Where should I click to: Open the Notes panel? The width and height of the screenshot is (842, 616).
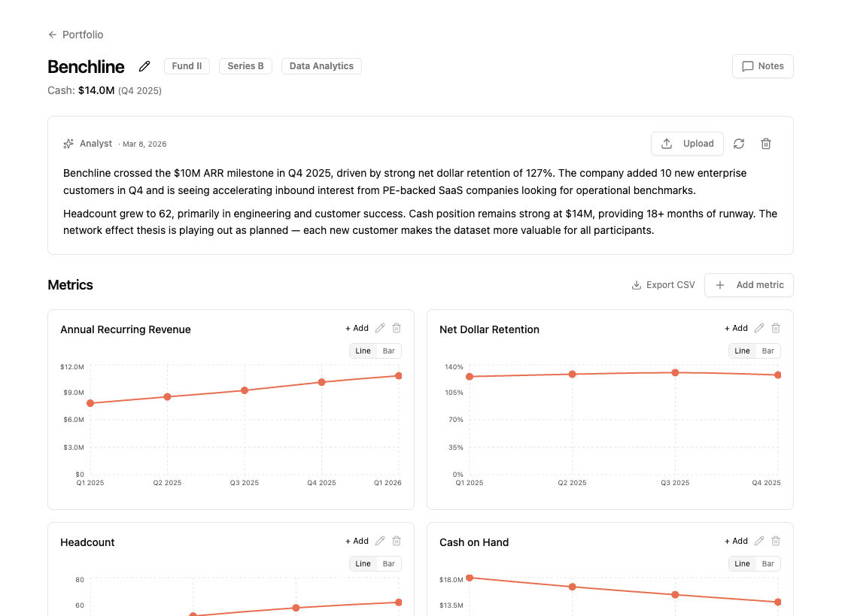(x=762, y=66)
